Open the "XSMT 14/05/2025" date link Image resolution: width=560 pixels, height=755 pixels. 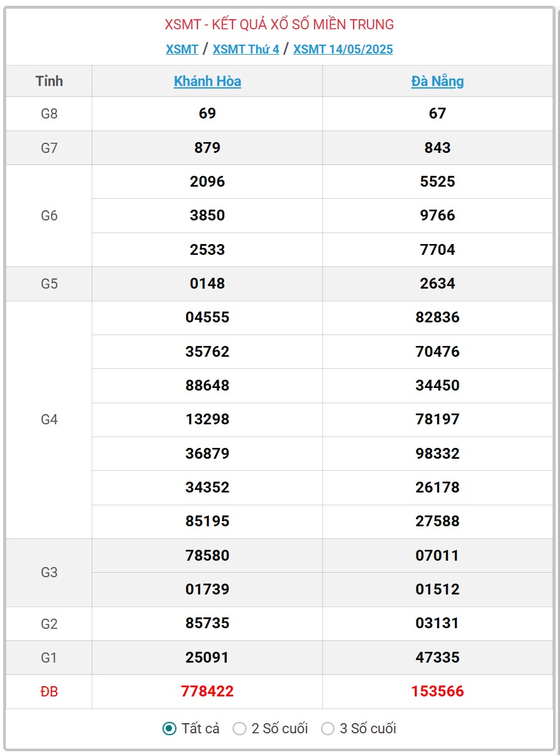tap(343, 49)
